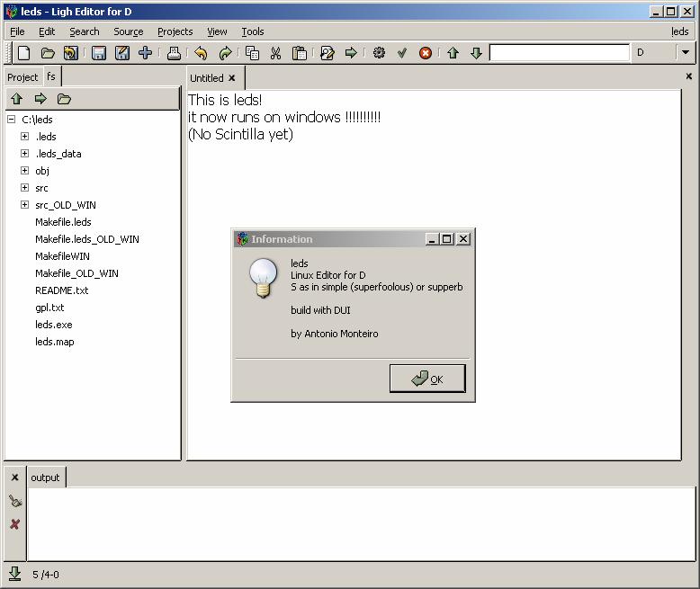Expand the src folder in tree
Screen dimensions: 700x589
point(24,188)
